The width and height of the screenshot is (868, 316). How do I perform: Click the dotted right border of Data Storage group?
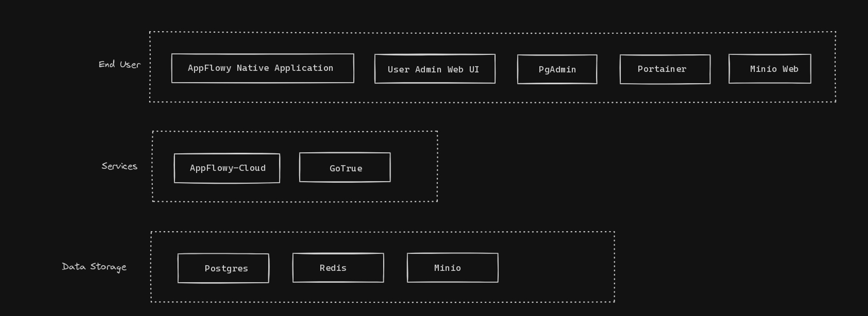[x=614, y=267]
